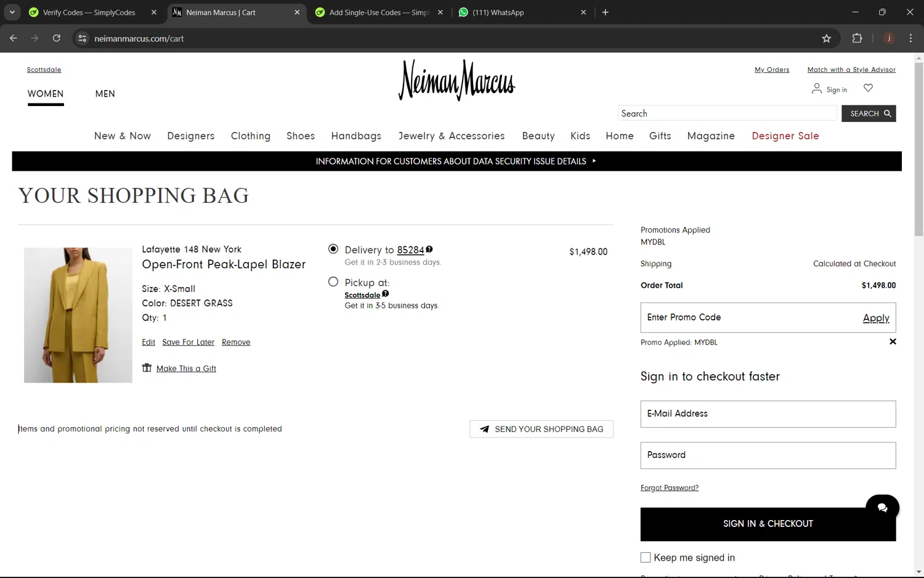Close the Neiman Marcus Cart tab

[x=297, y=12]
